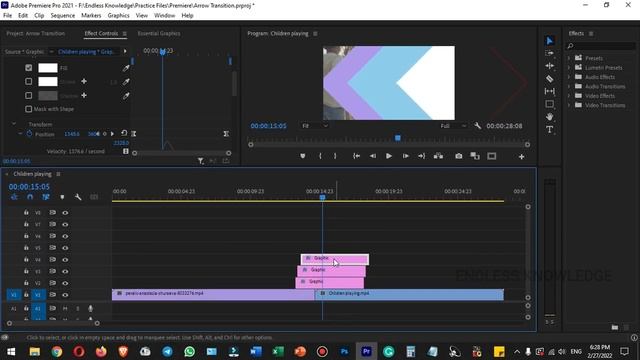
Task: Select the Slip tool
Action: pyautogui.click(x=549, y=91)
